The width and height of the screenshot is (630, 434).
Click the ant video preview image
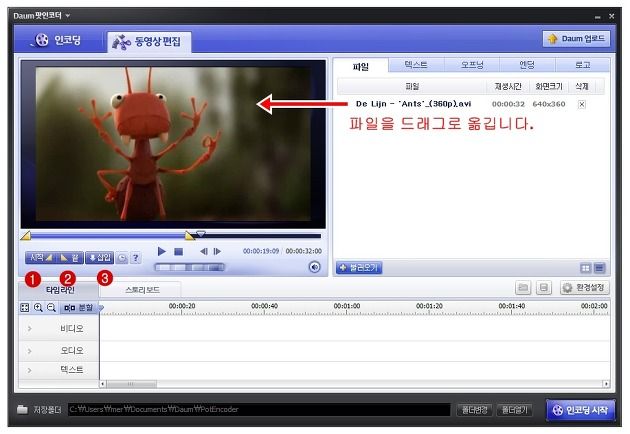[x=173, y=144]
